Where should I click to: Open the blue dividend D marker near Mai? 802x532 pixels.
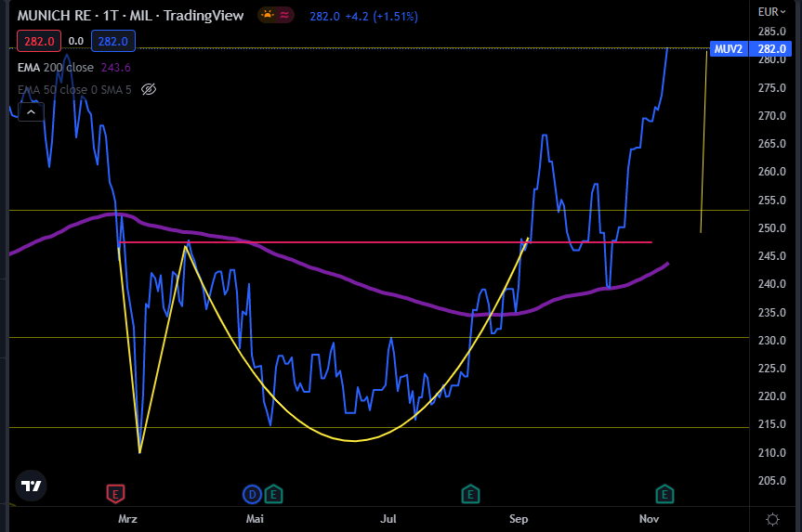[252, 494]
